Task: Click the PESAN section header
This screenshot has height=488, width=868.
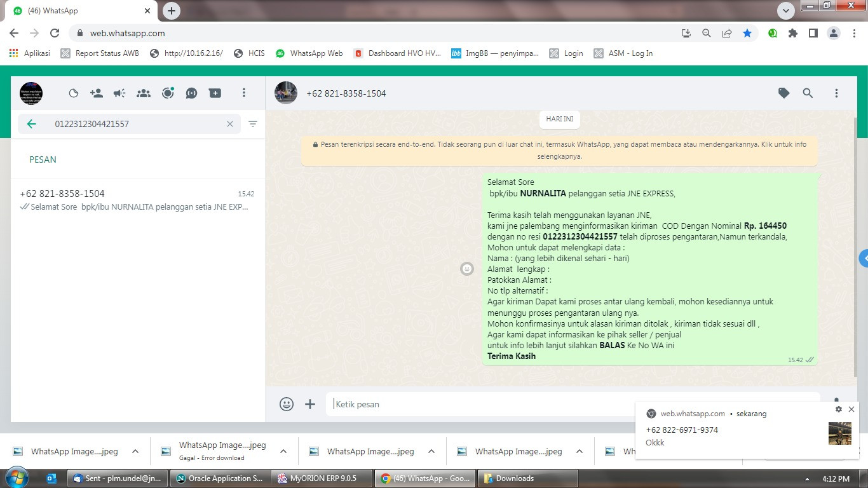Action: tap(43, 159)
